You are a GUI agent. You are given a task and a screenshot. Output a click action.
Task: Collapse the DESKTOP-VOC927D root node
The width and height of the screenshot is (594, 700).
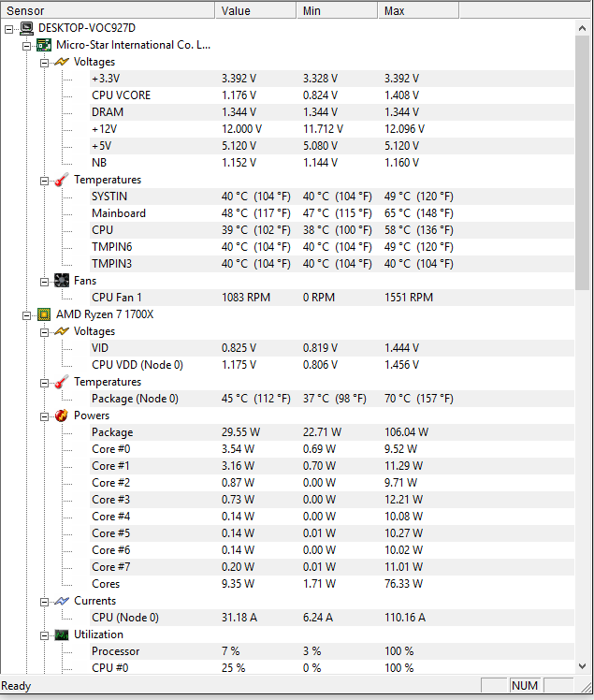point(9,29)
